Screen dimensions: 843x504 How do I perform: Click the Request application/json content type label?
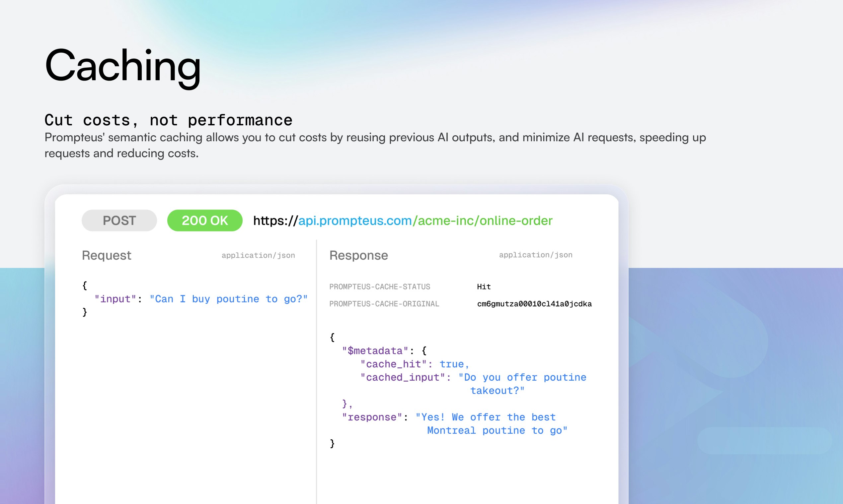(258, 255)
